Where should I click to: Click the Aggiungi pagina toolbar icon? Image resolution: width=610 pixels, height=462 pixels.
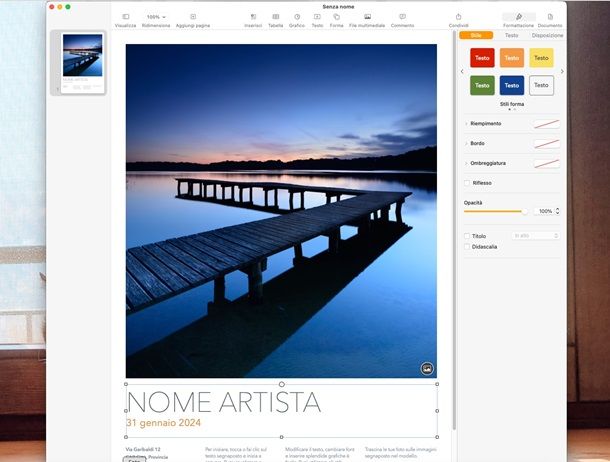(x=193, y=17)
